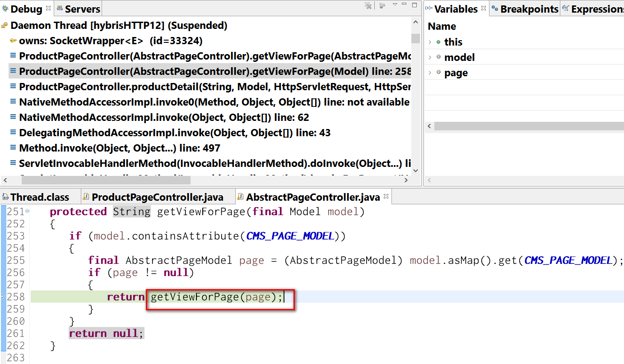The image size is (624, 364).
Task: Click the suspended daemon thread icon
Action: click(5, 26)
